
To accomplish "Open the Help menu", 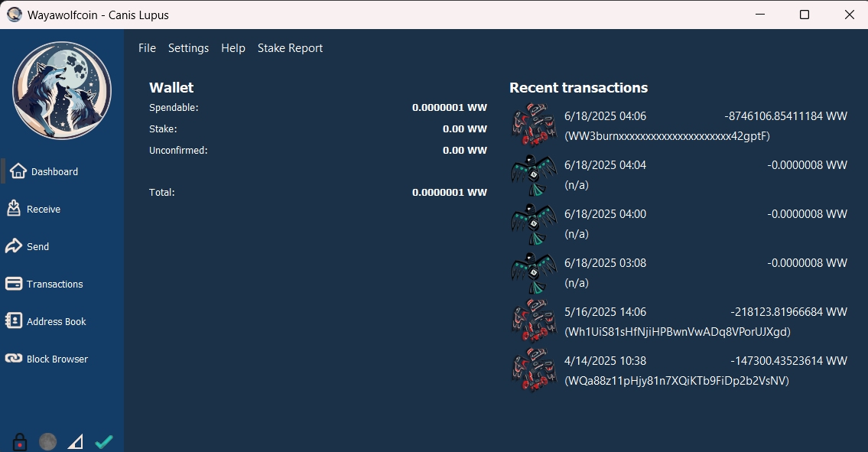I will (233, 48).
